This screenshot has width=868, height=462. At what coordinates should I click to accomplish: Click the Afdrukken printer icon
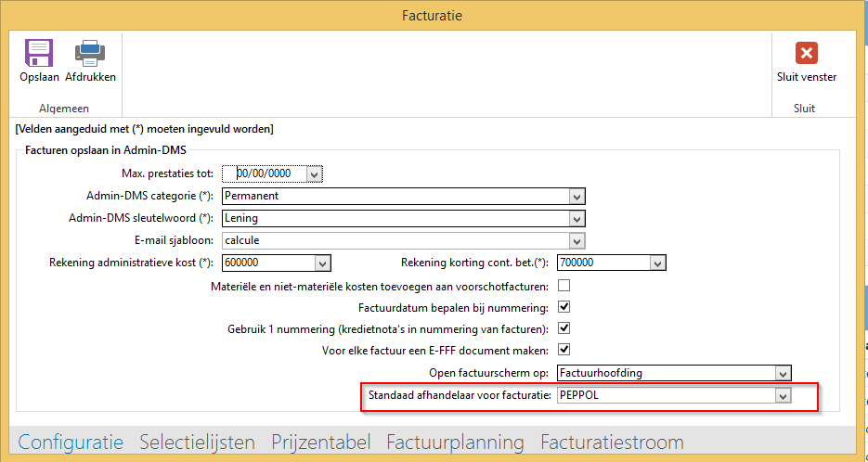tap(90, 53)
